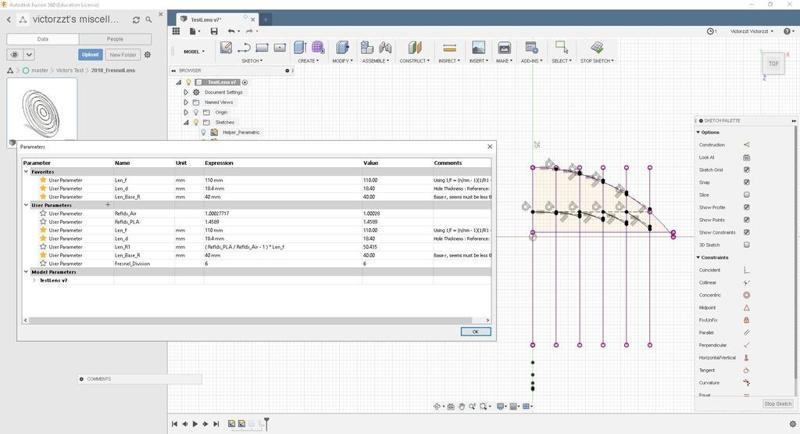Toggle the Sketch Grid checkbox
The height and width of the screenshot is (434, 800).
[746, 170]
